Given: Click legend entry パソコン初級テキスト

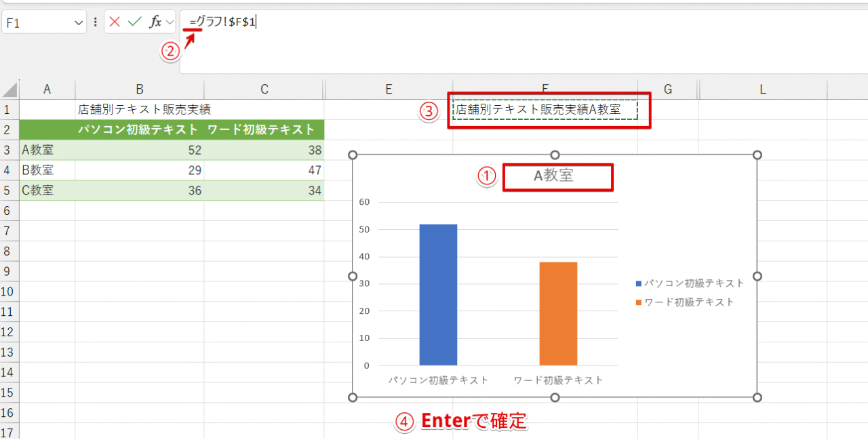Looking at the screenshot, I should tap(690, 283).
